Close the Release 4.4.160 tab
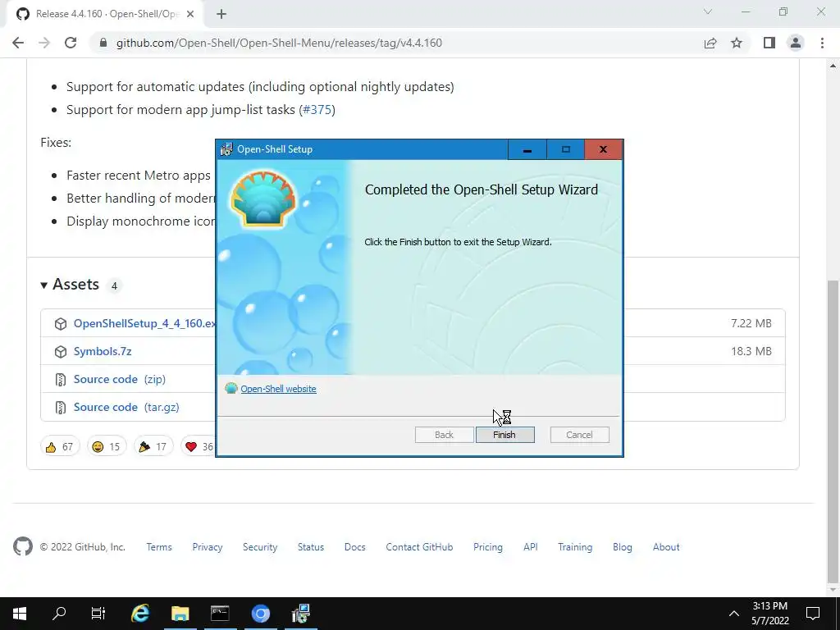 point(190,14)
